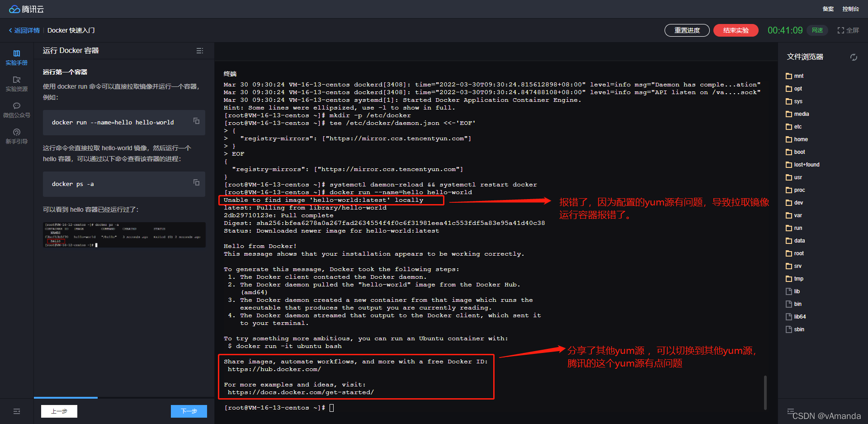Click the 重置进度 button
The image size is (868, 424).
pos(687,30)
